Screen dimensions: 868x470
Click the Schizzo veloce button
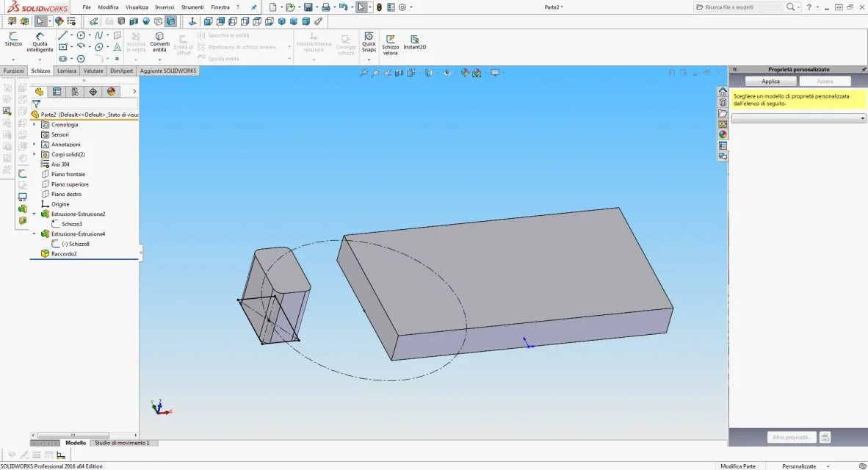pyautogui.click(x=390, y=44)
